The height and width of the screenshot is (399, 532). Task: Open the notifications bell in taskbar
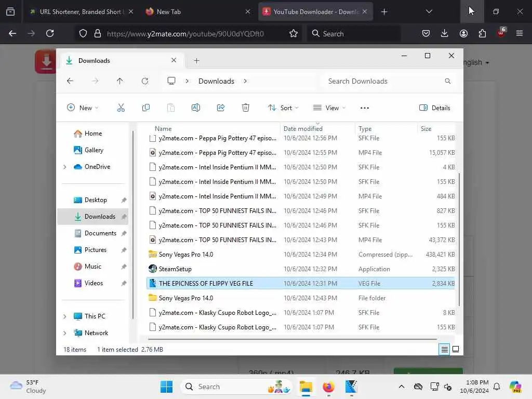[497, 387]
